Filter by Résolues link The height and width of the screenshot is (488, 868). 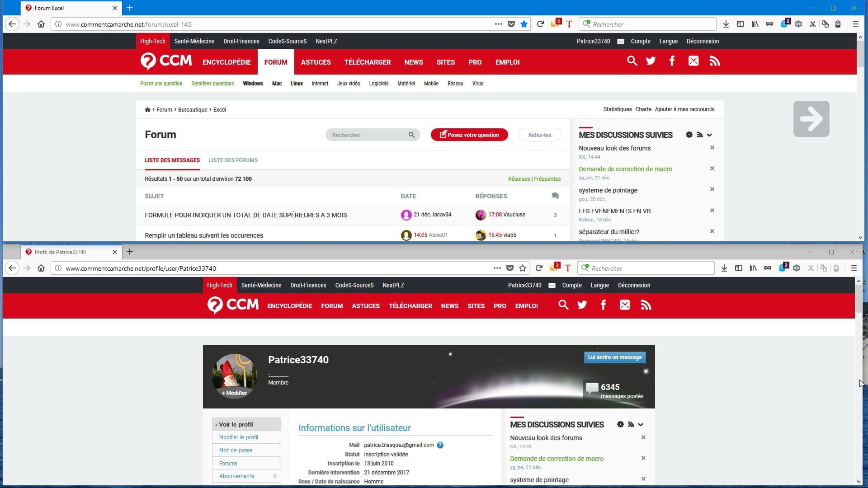519,179
